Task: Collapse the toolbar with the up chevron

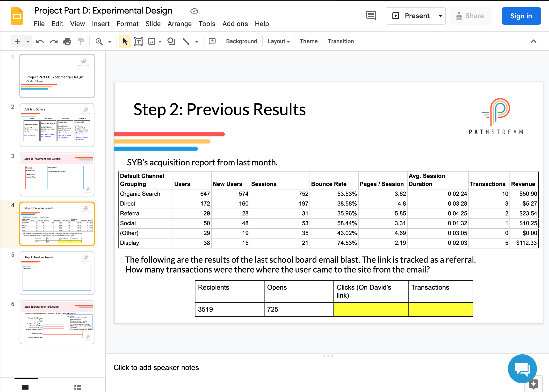Action: (534, 41)
